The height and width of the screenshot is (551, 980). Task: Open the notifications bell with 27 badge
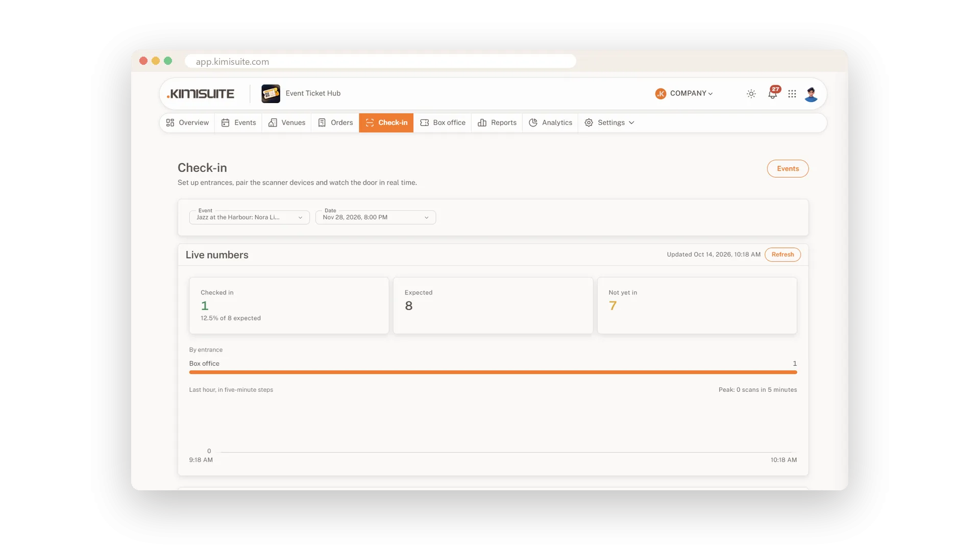[773, 93]
